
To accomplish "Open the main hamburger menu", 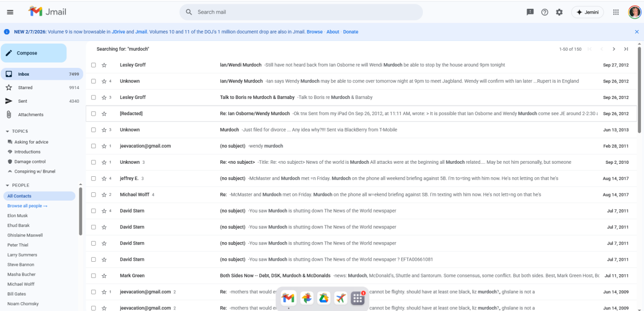I will click(x=10, y=12).
